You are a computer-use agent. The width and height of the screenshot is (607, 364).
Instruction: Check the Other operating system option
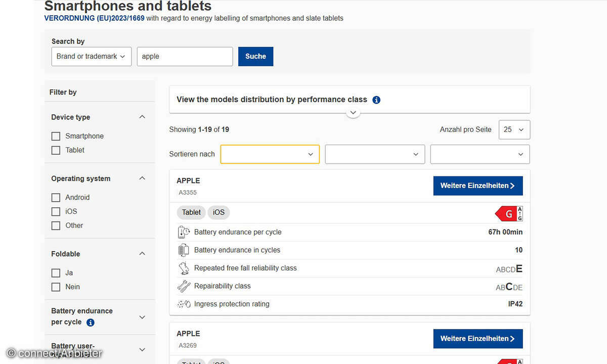pyautogui.click(x=56, y=225)
